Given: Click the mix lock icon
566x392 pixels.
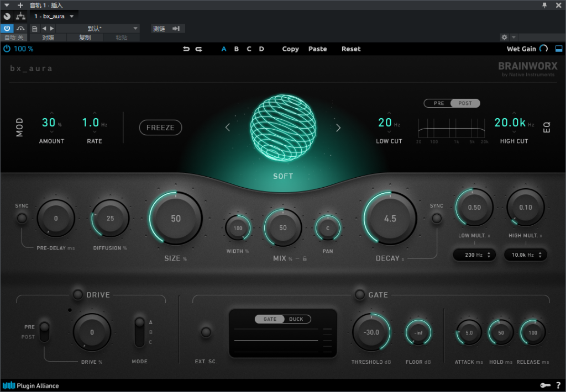Looking at the screenshot, I should pos(305,258).
